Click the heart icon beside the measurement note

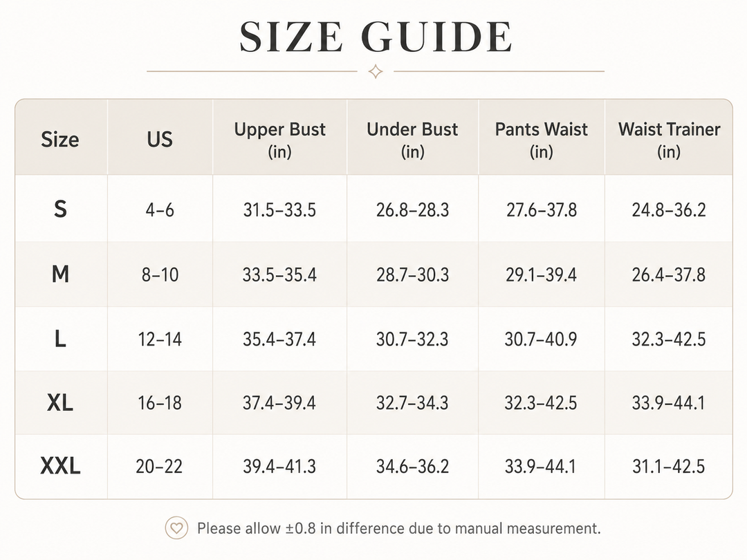176,528
